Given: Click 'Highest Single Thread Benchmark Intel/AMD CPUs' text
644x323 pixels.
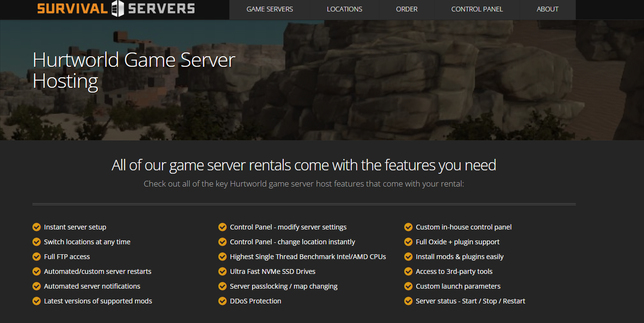Looking at the screenshot, I should point(308,257).
